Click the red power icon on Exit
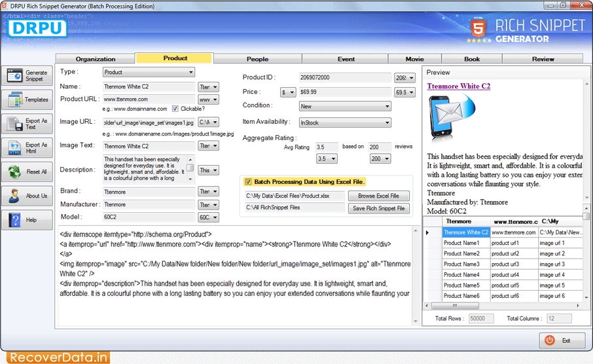593x364 pixels. click(x=550, y=340)
